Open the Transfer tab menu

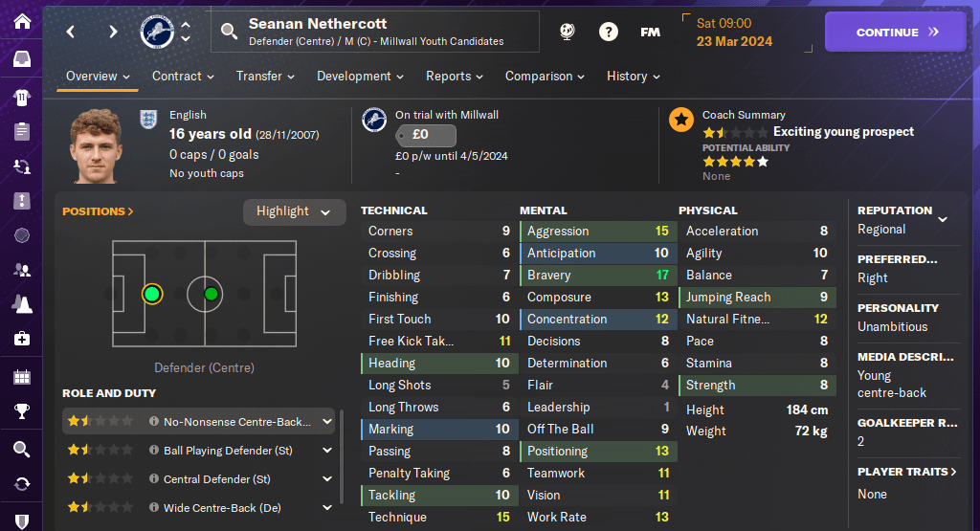click(265, 76)
